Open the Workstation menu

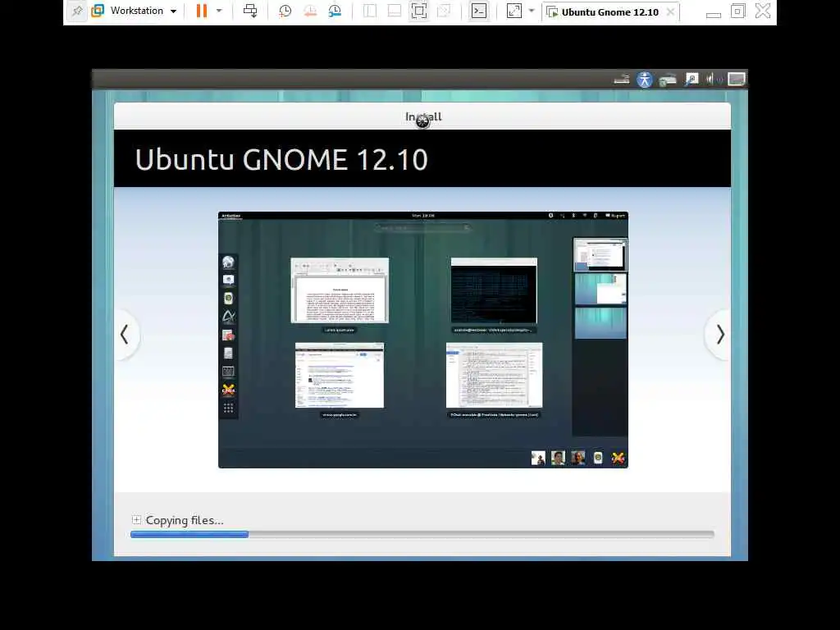click(x=135, y=11)
